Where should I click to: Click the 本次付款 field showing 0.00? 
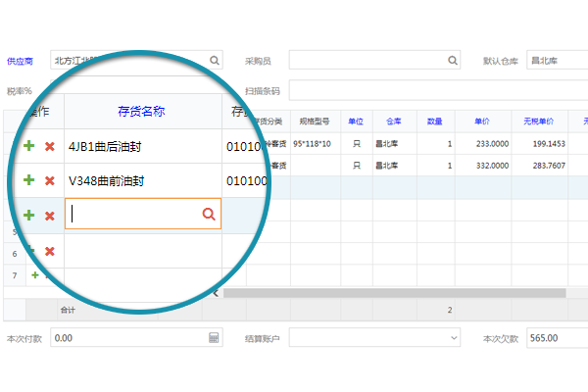pos(136,337)
